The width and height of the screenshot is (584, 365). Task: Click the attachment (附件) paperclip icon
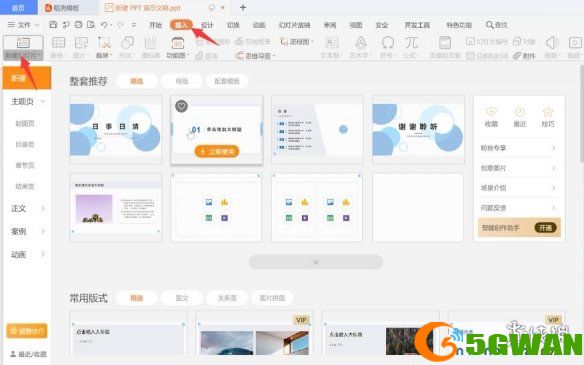pos(524,56)
